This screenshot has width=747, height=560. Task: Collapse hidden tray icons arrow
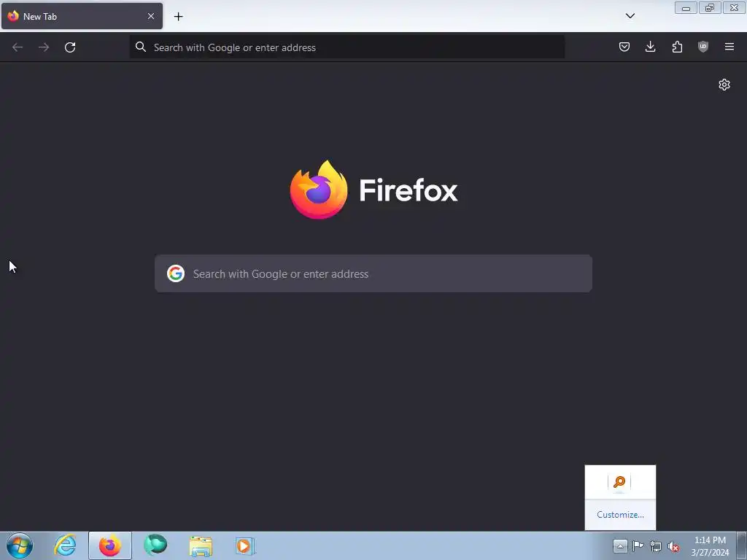[x=620, y=546]
